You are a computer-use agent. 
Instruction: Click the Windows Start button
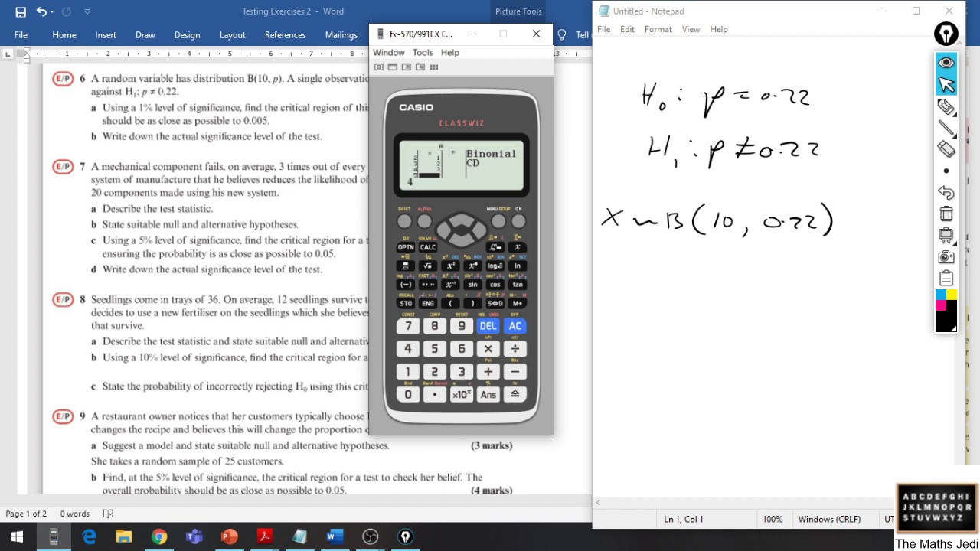coord(17,537)
